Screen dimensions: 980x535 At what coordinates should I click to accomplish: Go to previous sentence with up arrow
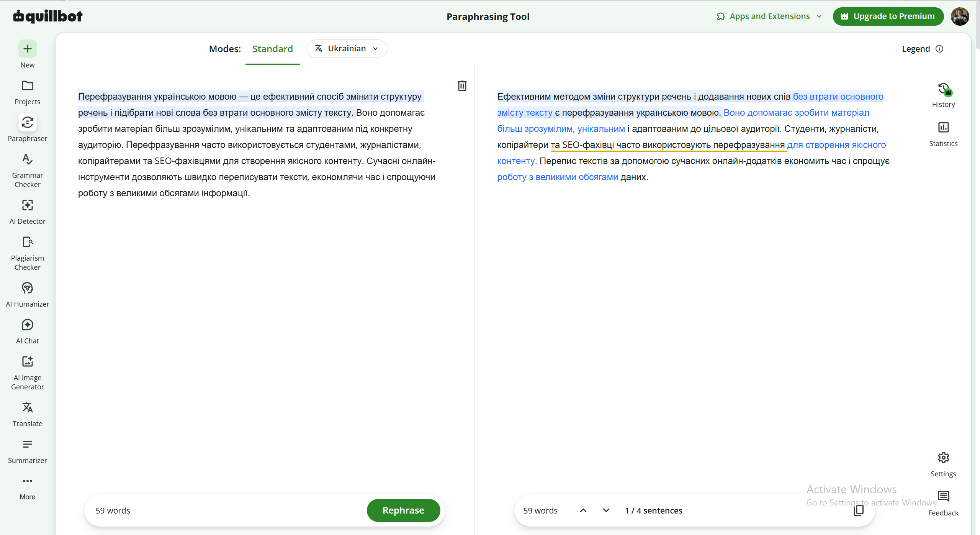click(583, 510)
